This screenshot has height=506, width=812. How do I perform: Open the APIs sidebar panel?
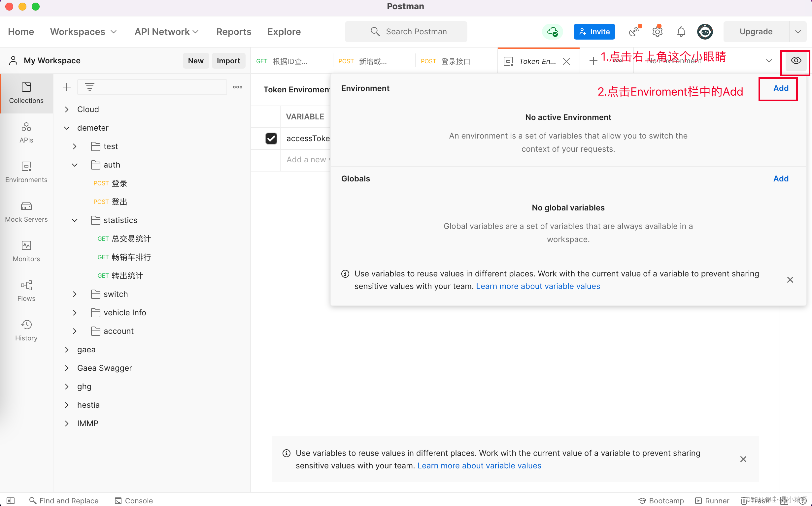(x=26, y=132)
